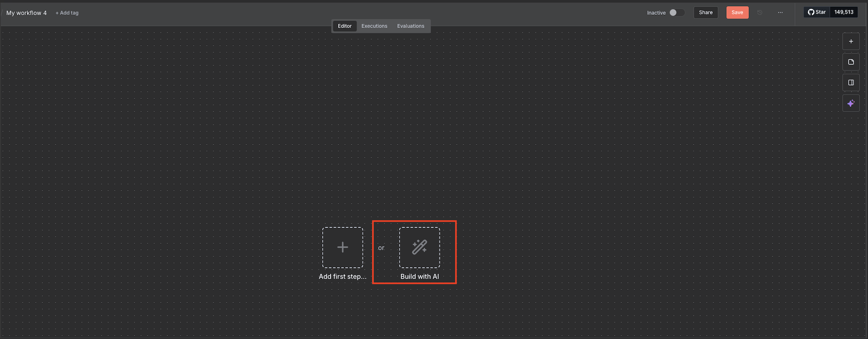Click the Share button
Screen dimensions: 868x339
coord(705,13)
